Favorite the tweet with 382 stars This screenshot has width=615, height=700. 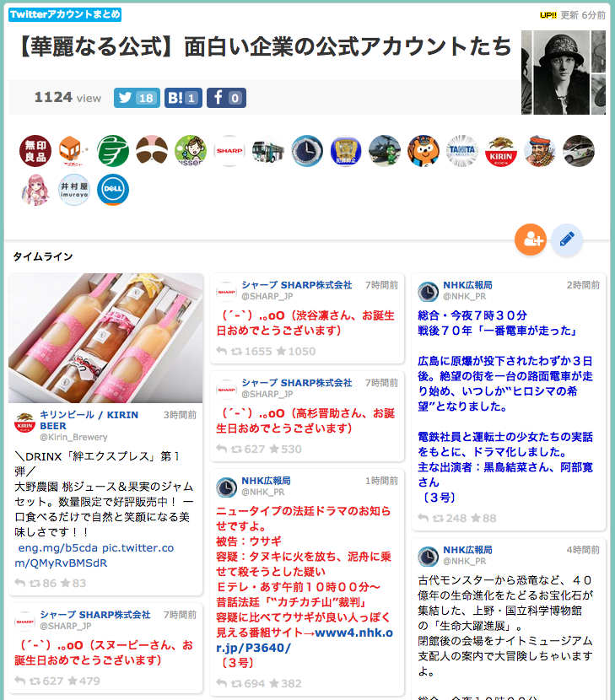286,683
